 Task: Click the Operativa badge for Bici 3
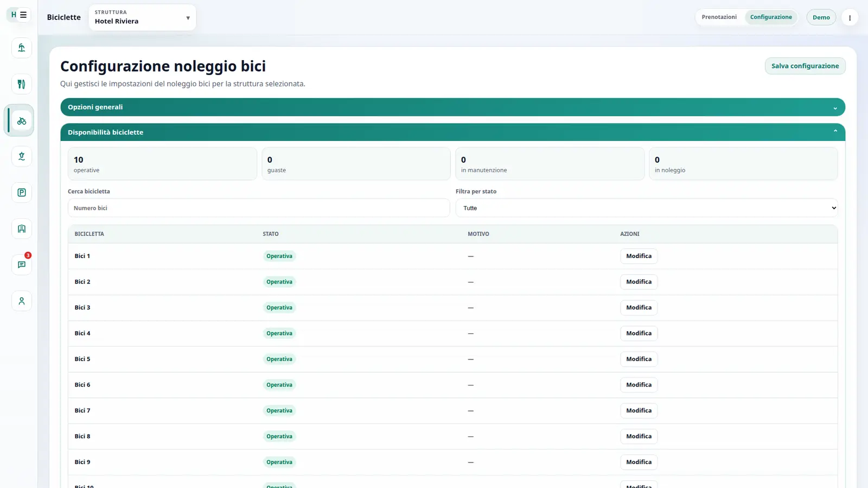click(279, 307)
